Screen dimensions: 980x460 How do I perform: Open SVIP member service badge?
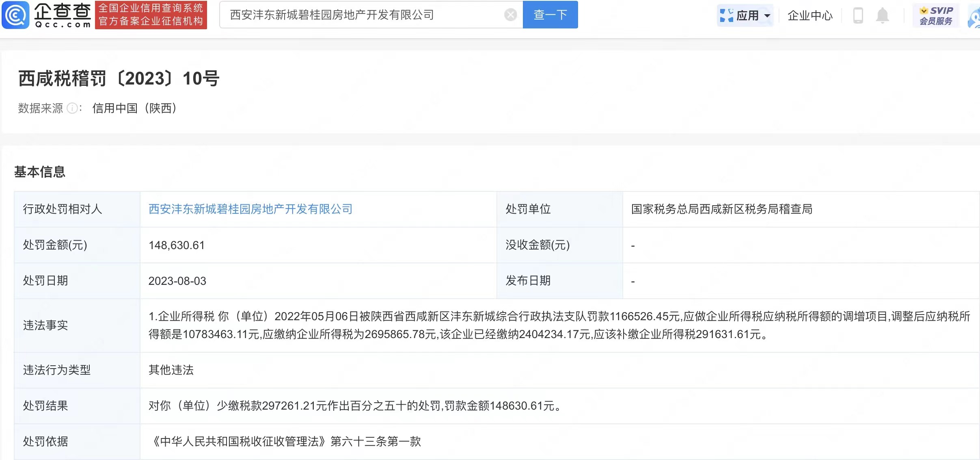point(936,15)
